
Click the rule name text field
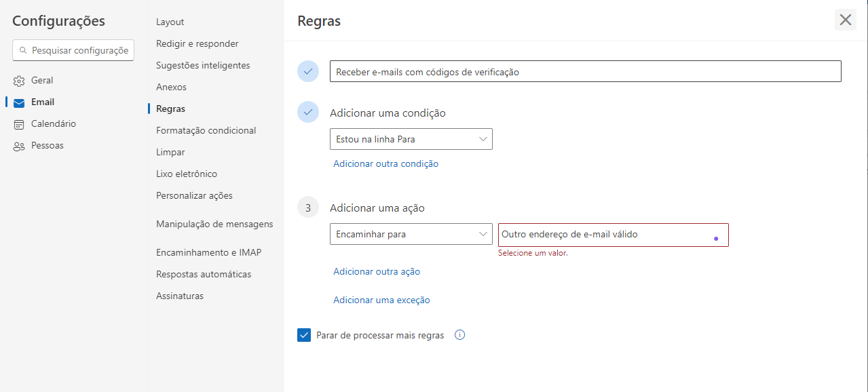click(585, 71)
